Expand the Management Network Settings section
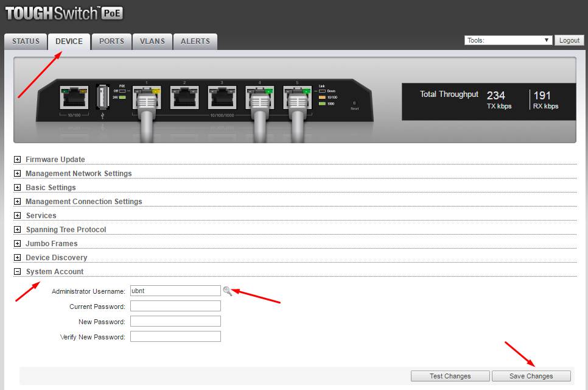 [18, 174]
